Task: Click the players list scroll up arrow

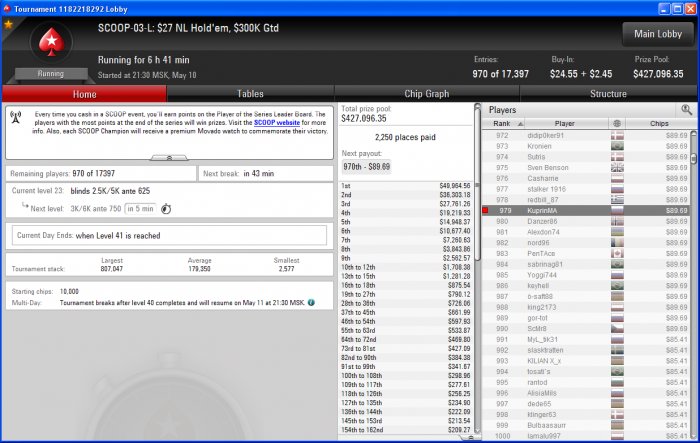Action: (693, 134)
